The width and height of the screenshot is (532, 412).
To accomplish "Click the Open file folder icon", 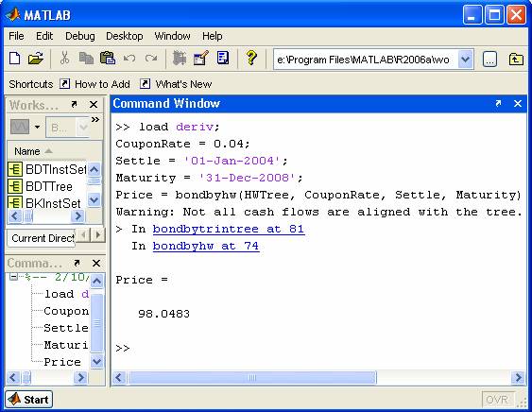I will (36, 59).
